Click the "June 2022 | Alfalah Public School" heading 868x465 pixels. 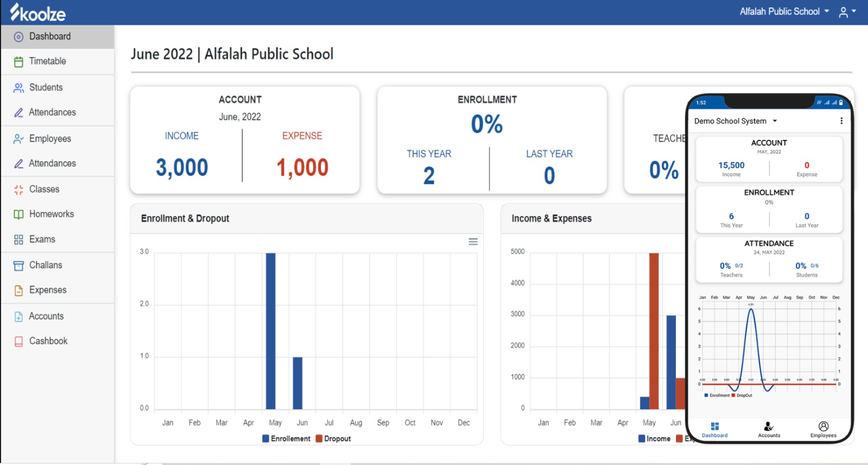(x=232, y=54)
